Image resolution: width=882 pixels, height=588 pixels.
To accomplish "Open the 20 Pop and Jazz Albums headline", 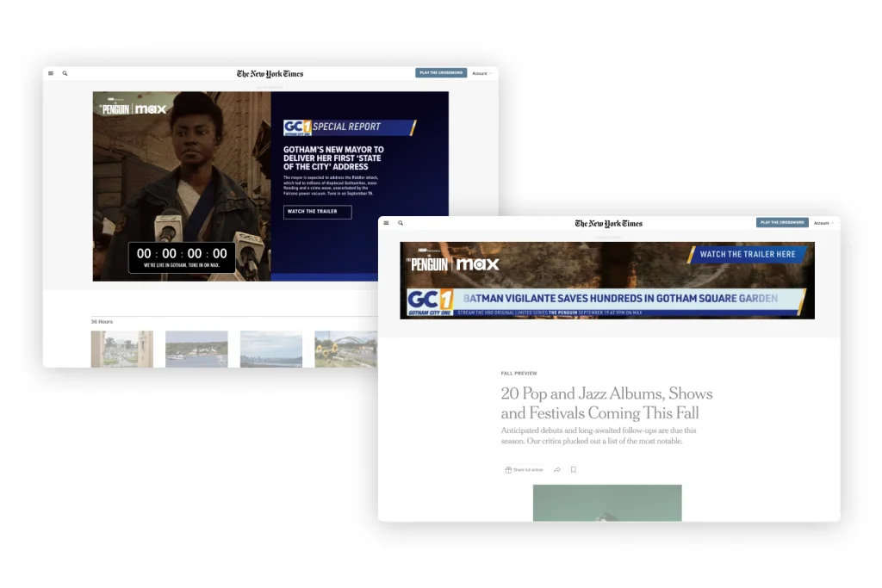I will click(x=606, y=403).
